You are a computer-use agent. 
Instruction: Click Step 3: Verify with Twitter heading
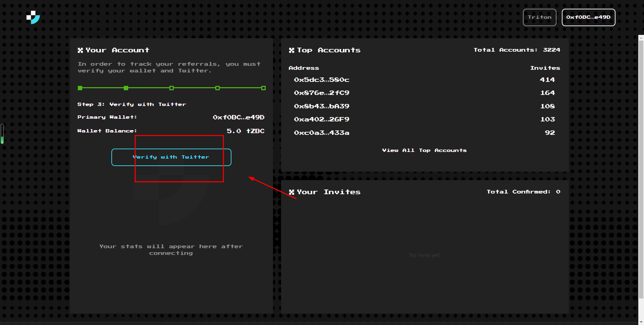pos(131,105)
